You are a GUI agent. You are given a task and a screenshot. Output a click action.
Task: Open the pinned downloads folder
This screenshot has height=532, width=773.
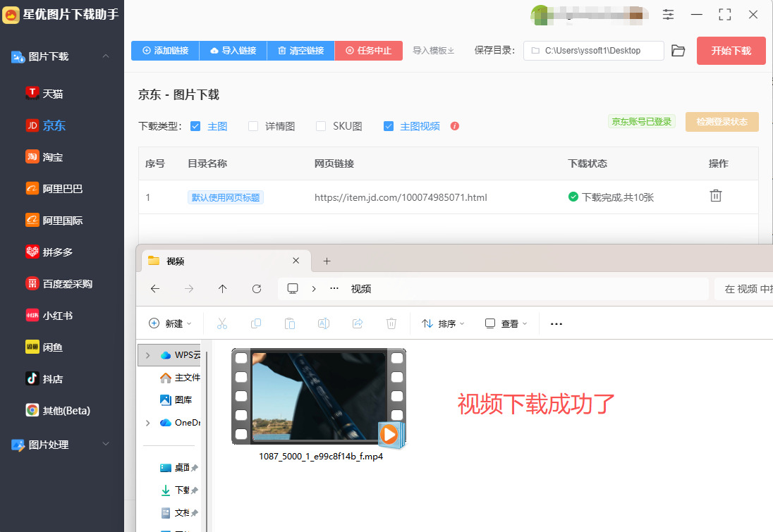(x=178, y=490)
